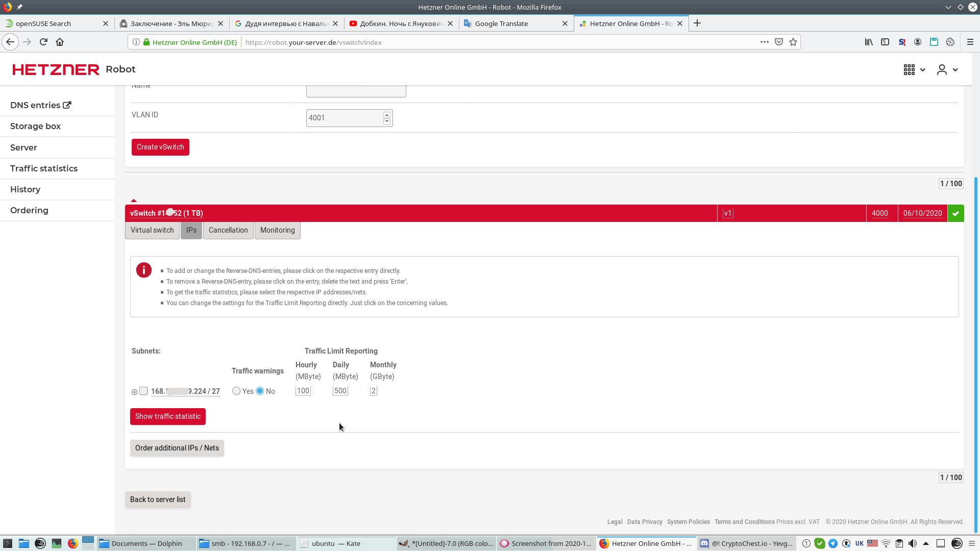The image size is (980, 551).
Task: Expand the subnet row plus icon
Action: (x=134, y=392)
